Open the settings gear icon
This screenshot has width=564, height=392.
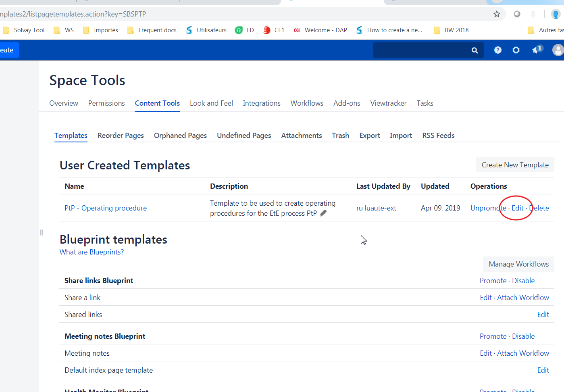click(516, 50)
